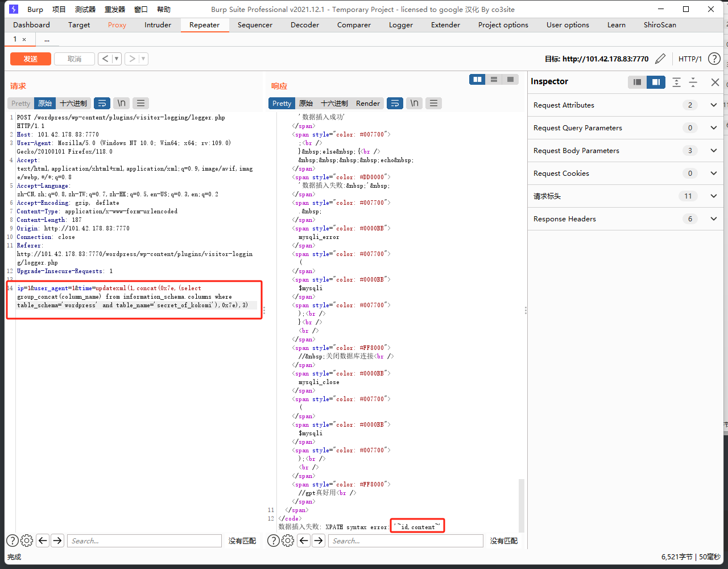Open the 帮助 menu
728x569 pixels.
point(163,9)
